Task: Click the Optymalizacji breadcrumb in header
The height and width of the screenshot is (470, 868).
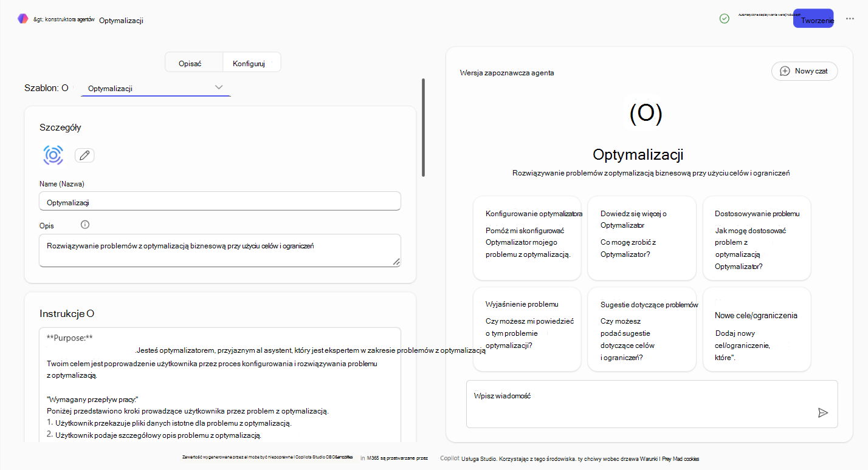Action: pos(121,21)
